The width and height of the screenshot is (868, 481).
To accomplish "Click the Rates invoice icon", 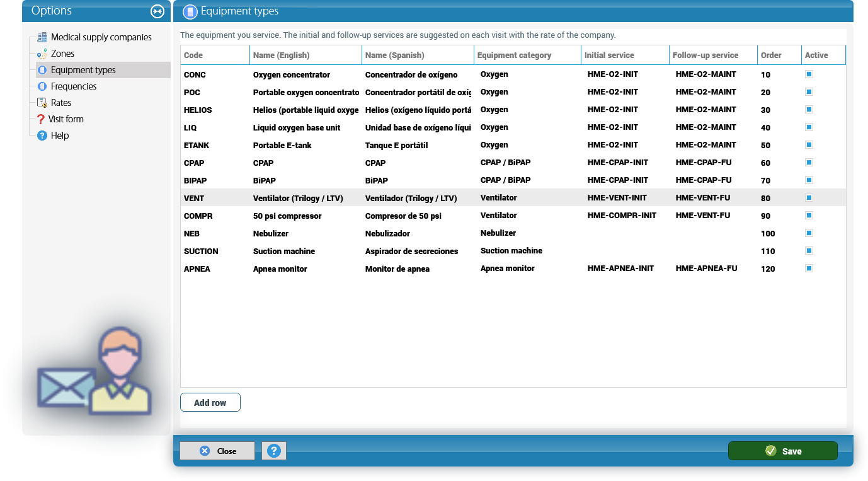I will (42, 103).
